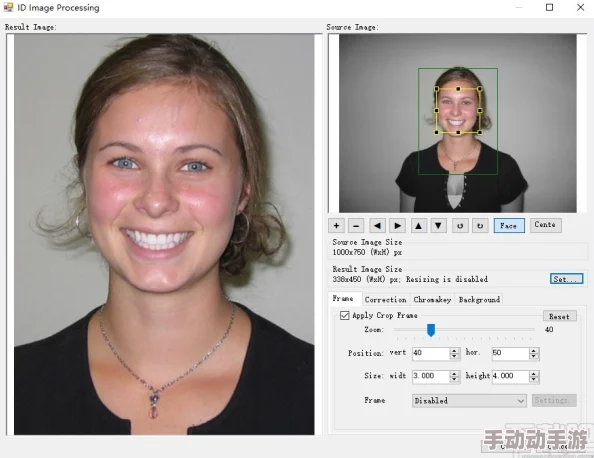The image size is (594, 458).
Task: Click the vert position input field
Action: click(x=431, y=353)
